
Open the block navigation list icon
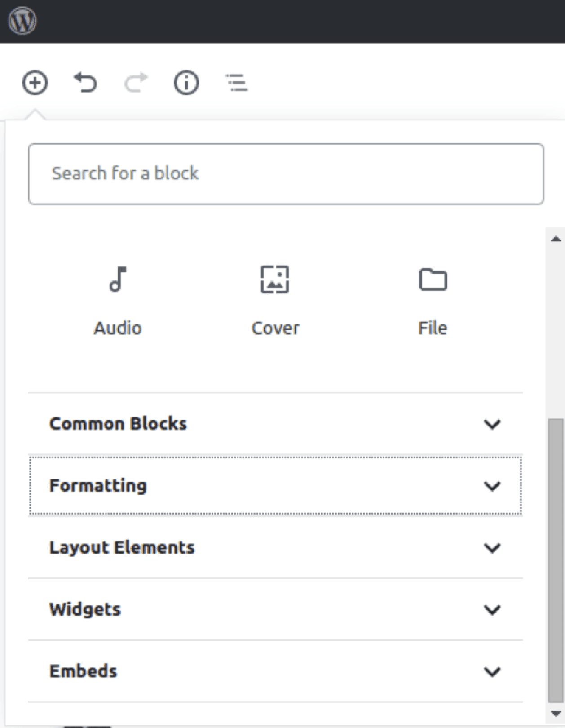237,83
